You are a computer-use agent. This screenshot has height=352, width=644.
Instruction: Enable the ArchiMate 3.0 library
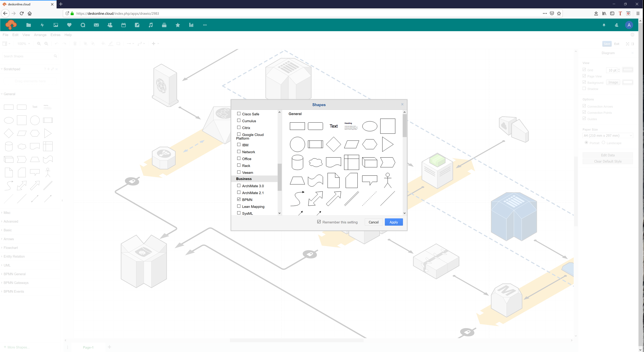(239, 186)
